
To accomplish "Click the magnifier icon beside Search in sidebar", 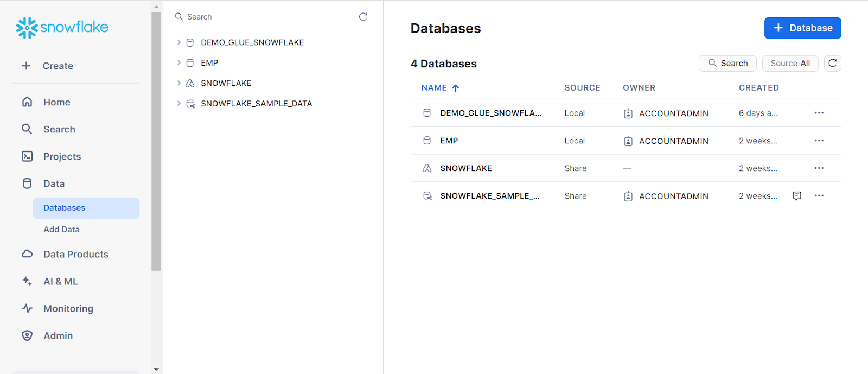I will 27,129.
